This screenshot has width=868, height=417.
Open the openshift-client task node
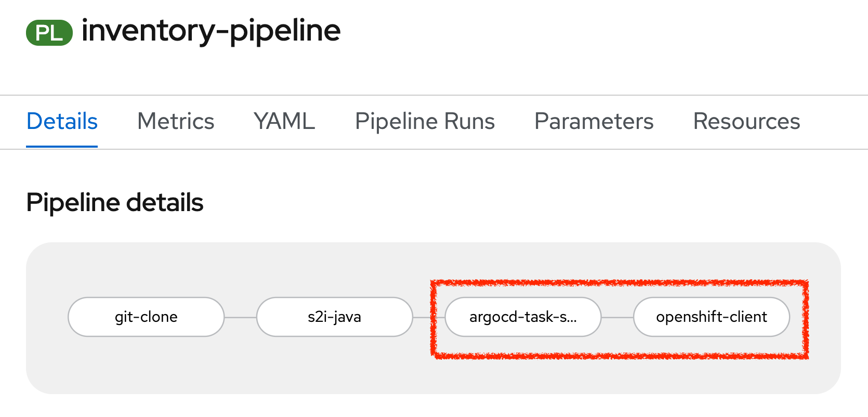pyautogui.click(x=712, y=317)
